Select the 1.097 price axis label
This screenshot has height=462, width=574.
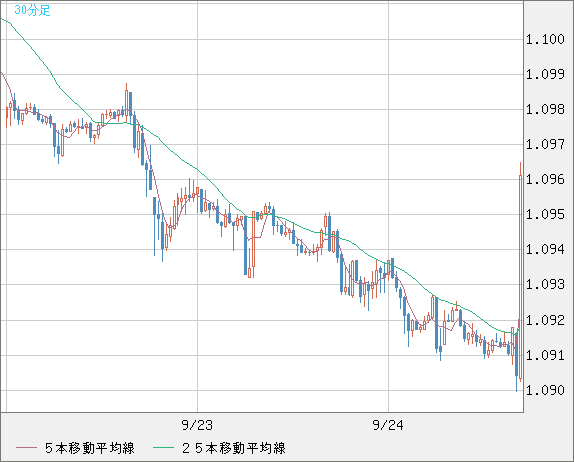(x=545, y=144)
